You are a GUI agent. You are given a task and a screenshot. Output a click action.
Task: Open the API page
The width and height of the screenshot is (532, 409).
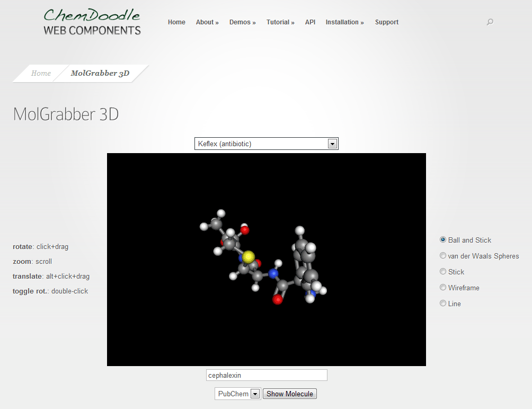[310, 22]
